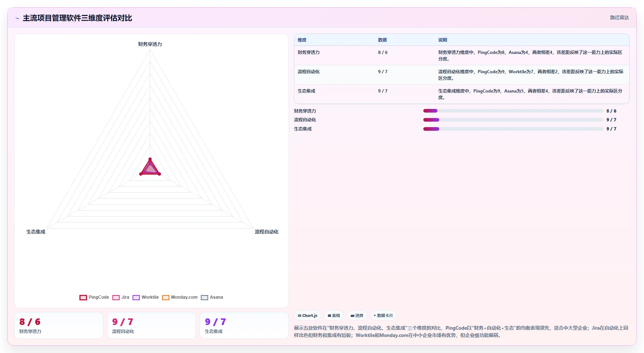Toggle the Worktile dataset in the legend
The height and width of the screenshot is (353, 644).
146,297
